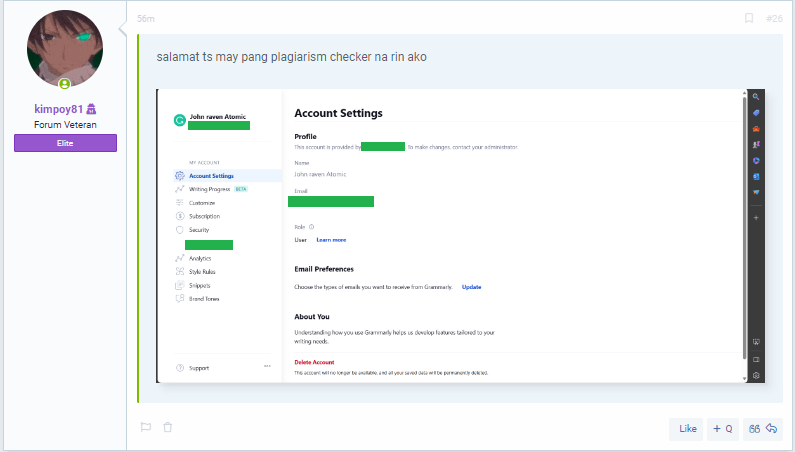This screenshot has width=795, height=452.
Task: Click the Grammarly logo in screenshot
Action: click(179, 120)
